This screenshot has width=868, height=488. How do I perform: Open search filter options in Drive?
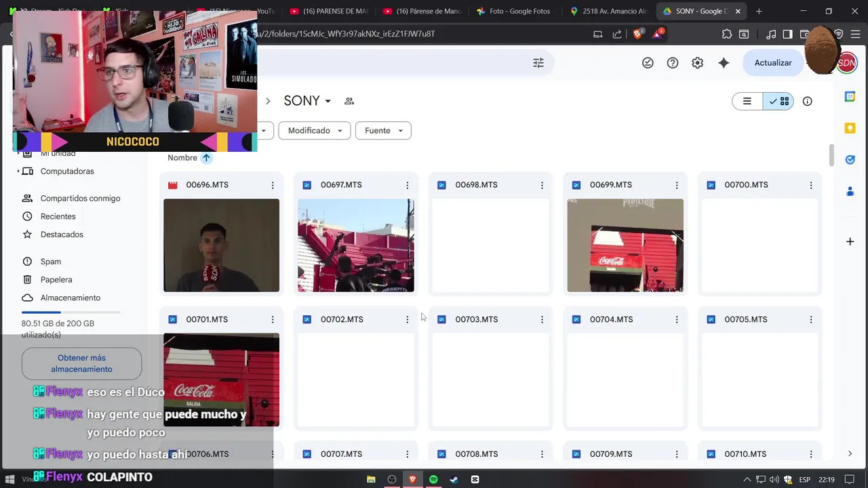pos(538,63)
